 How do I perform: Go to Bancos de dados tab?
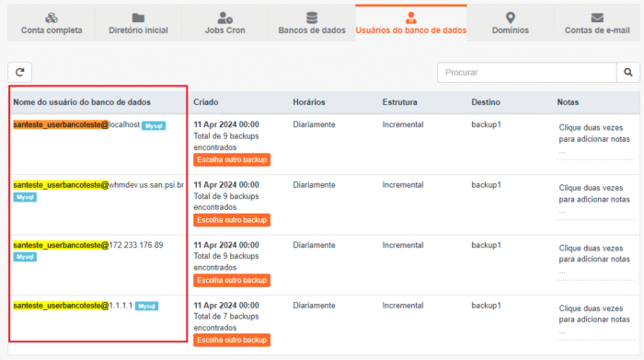pos(312,23)
